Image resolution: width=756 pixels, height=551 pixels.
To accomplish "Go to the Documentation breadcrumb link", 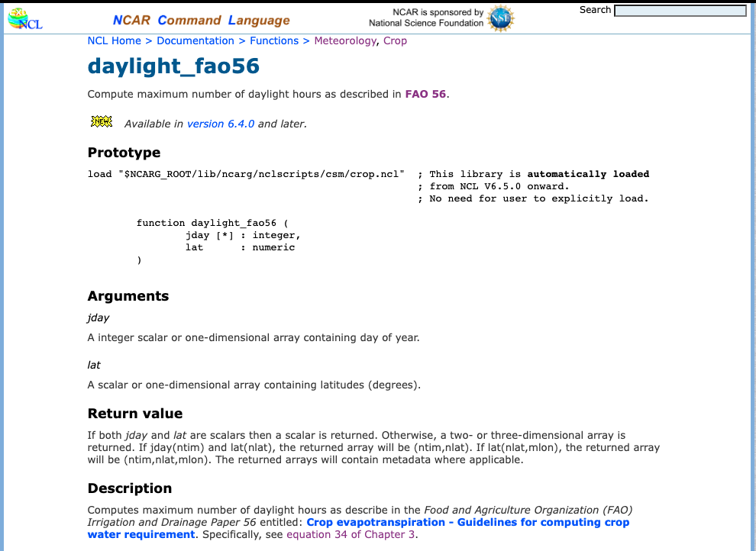I will click(x=195, y=41).
